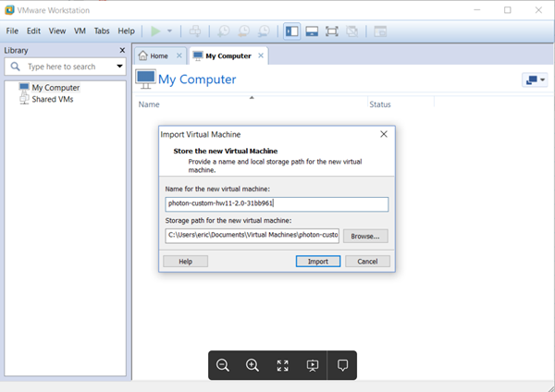The width and height of the screenshot is (555, 392).
Task: Click the comment speech bubble icon
Action: 342,365
